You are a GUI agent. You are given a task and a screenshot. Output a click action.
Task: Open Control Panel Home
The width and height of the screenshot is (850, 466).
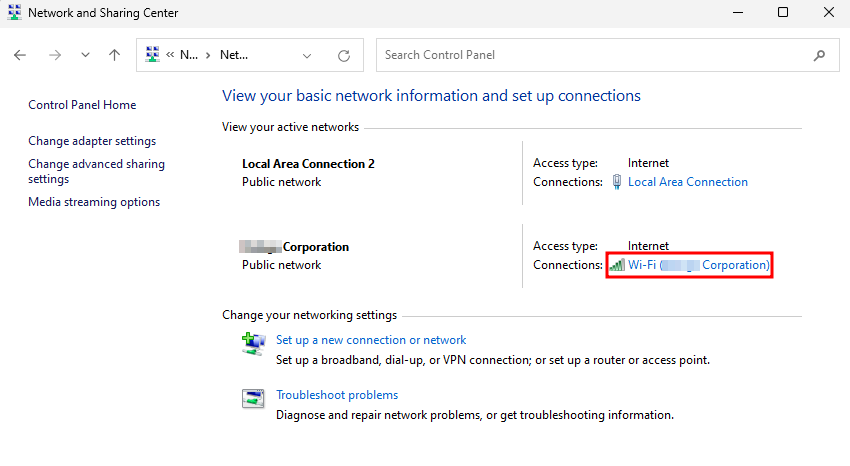(82, 105)
